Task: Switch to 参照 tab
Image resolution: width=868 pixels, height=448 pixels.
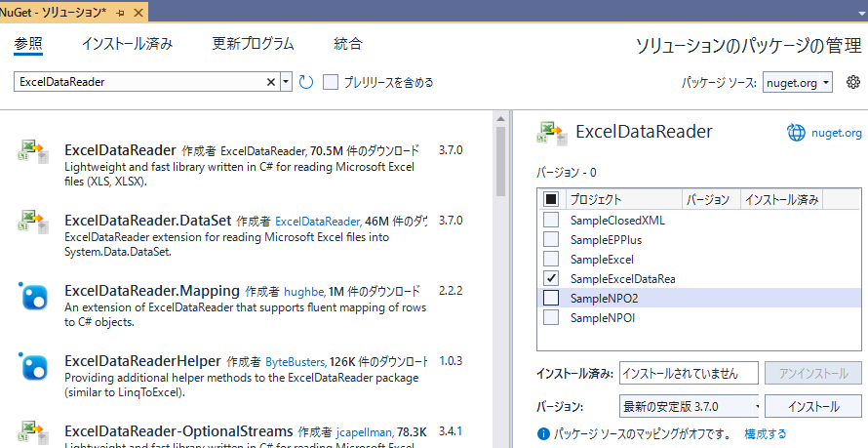Action: [28, 44]
